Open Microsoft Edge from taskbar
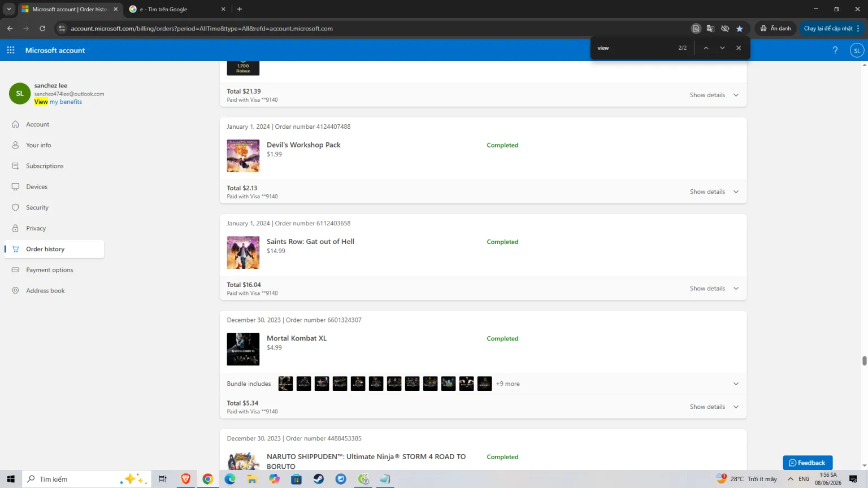This screenshot has width=868, height=488. 230,479
